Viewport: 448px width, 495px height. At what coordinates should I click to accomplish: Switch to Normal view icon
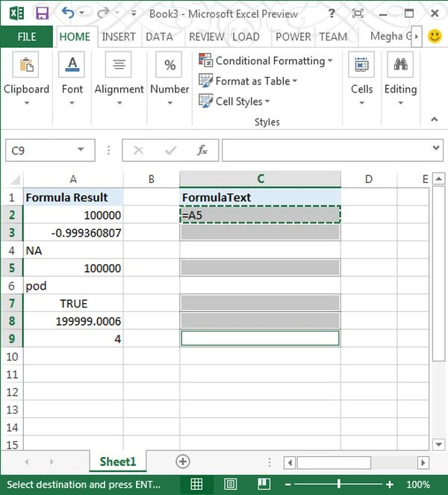[196, 484]
